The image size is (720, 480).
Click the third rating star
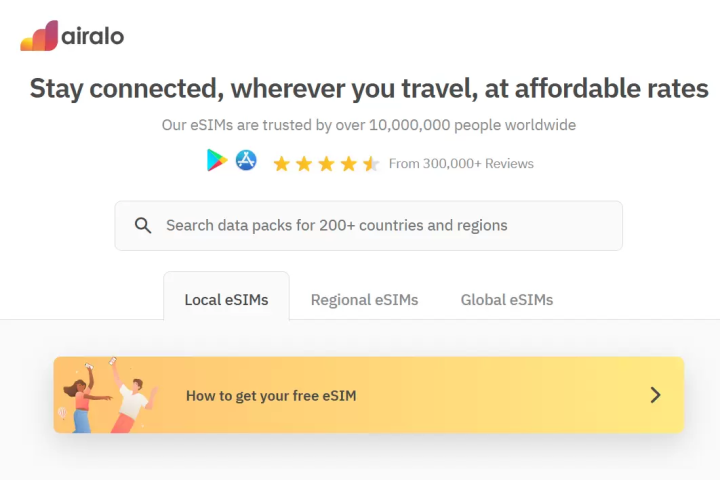click(x=326, y=163)
